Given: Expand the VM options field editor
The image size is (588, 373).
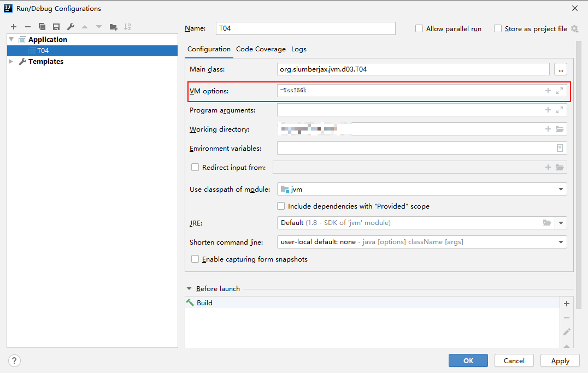Looking at the screenshot, I should point(560,91).
